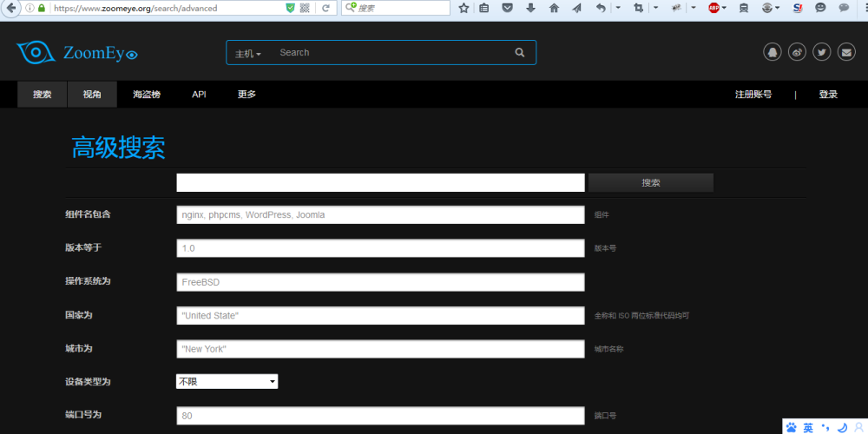
Task: Focus the header Search input field
Action: [x=391, y=53]
